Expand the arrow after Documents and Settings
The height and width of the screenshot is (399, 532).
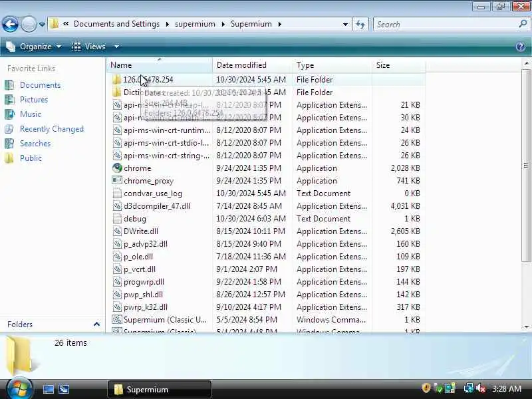(x=168, y=24)
